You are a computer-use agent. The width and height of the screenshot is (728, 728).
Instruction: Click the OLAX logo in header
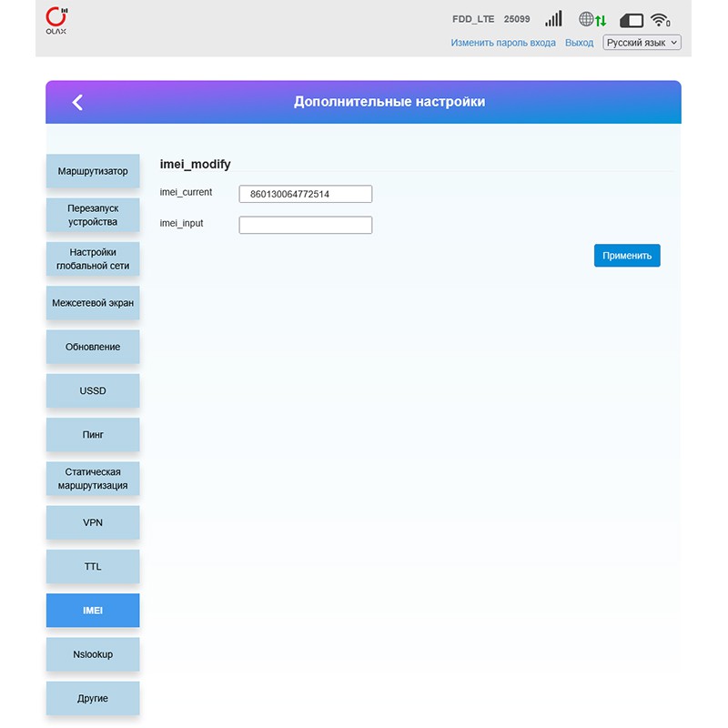click(56, 20)
